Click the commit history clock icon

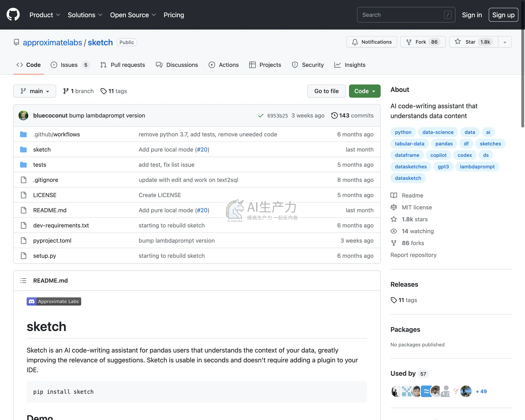pos(334,115)
